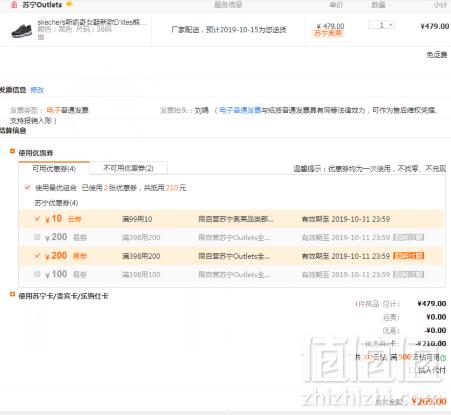Uncheck the highlighted ¥200 coupon checkbox

point(37,256)
